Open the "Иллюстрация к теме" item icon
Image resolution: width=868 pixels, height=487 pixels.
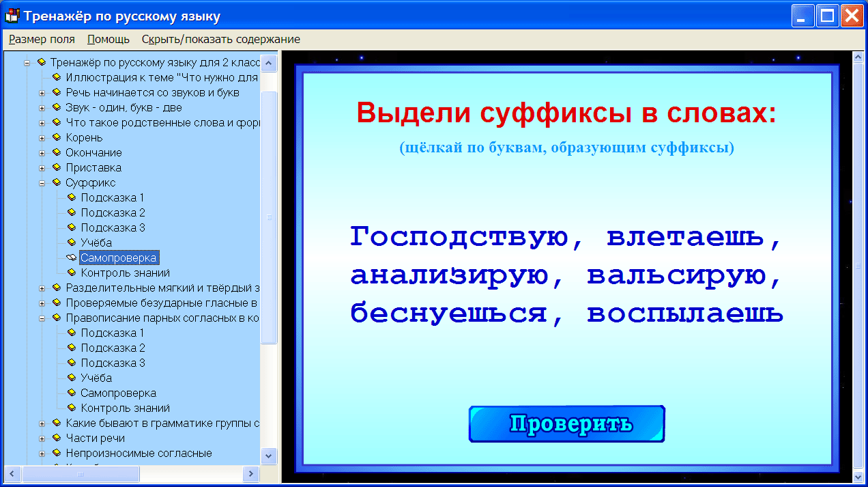(57, 76)
